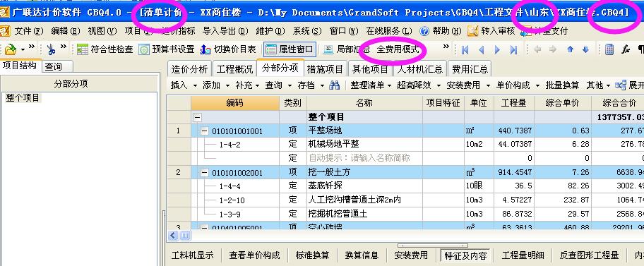This screenshot has width=644, height=266.
Task: Switch to 费用汇总 tab
Action: pos(470,69)
